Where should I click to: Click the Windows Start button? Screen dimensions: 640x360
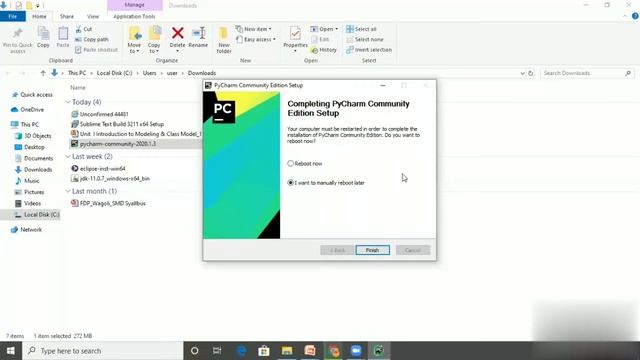tap(11, 351)
